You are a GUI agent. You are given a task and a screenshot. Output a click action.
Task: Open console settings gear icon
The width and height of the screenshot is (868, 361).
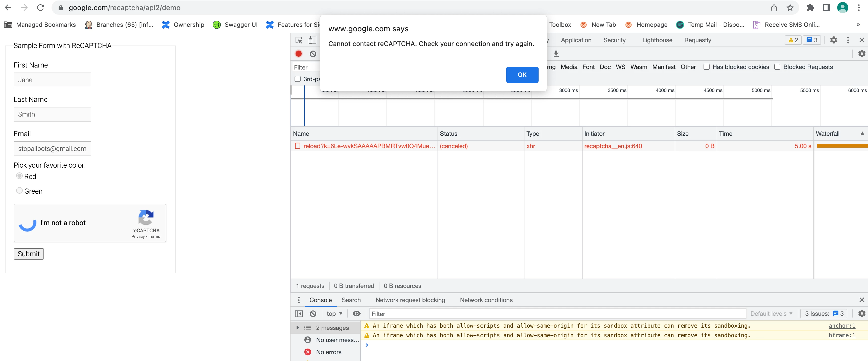(x=862, y=314)
